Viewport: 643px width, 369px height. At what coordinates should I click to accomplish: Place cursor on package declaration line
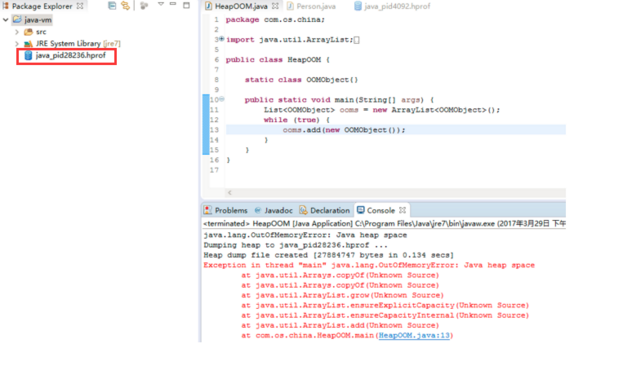tap(275, 20)
